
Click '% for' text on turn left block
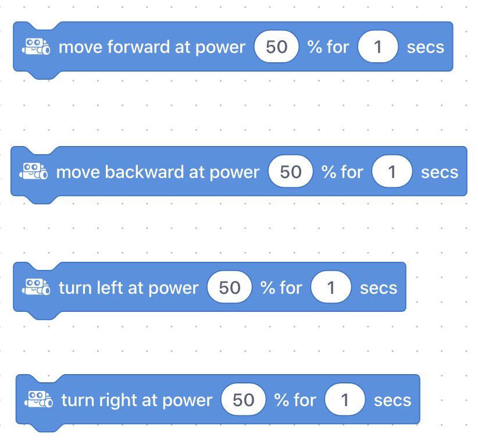coord(281,287)
